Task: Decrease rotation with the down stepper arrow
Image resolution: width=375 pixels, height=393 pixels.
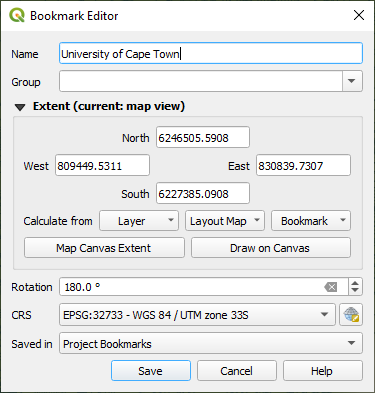Action: coord(355,291)
